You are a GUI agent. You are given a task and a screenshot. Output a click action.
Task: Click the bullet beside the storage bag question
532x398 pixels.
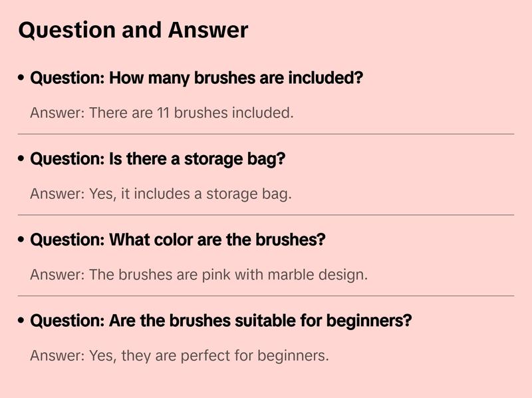click(22, 160)
